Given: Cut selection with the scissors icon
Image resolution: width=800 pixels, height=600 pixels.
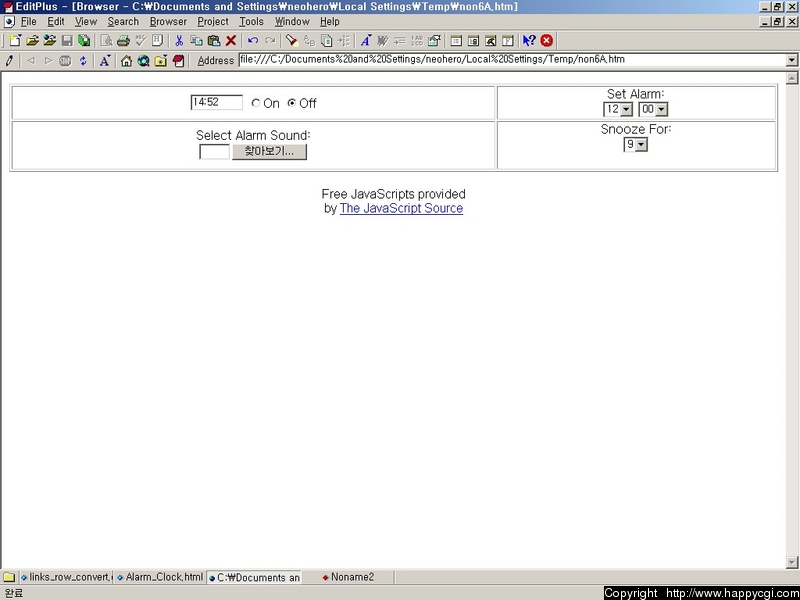Looking at the screenshot, I should (179, 40).
